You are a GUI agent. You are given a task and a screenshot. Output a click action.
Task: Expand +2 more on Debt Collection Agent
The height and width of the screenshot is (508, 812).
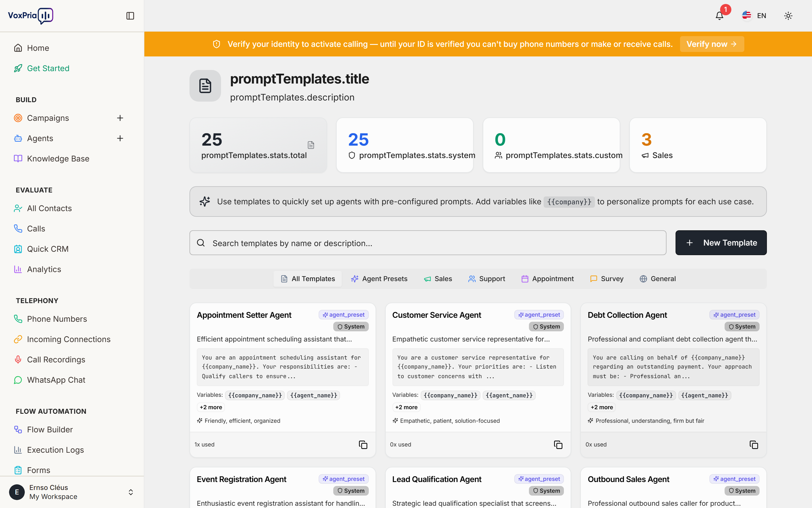602,407
